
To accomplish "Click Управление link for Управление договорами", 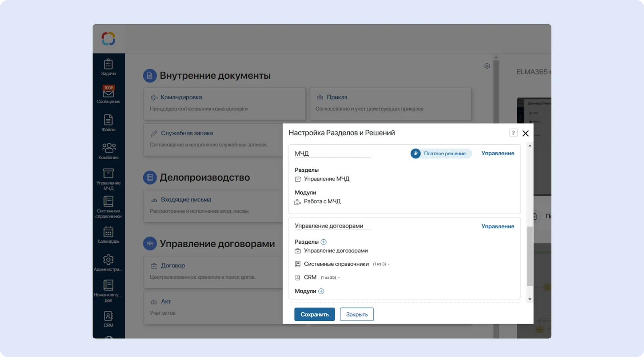I will 498,226.
